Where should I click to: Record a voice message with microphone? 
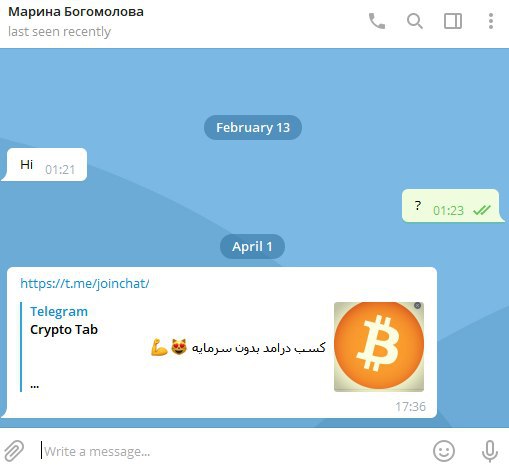pyautogui.click(x=490, y=451)
